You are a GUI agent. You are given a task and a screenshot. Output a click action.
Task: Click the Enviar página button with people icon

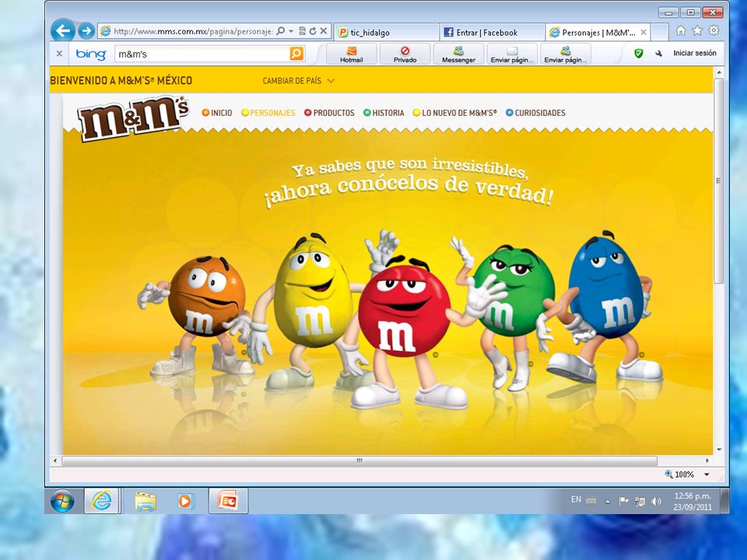[566, 54]
